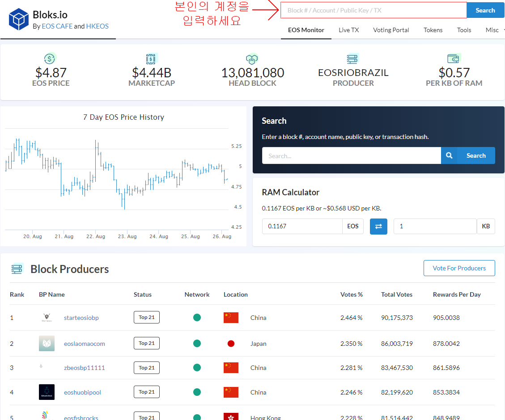
Task: Click the 7 Day EOS Price History title
Action: pos(123,117)
